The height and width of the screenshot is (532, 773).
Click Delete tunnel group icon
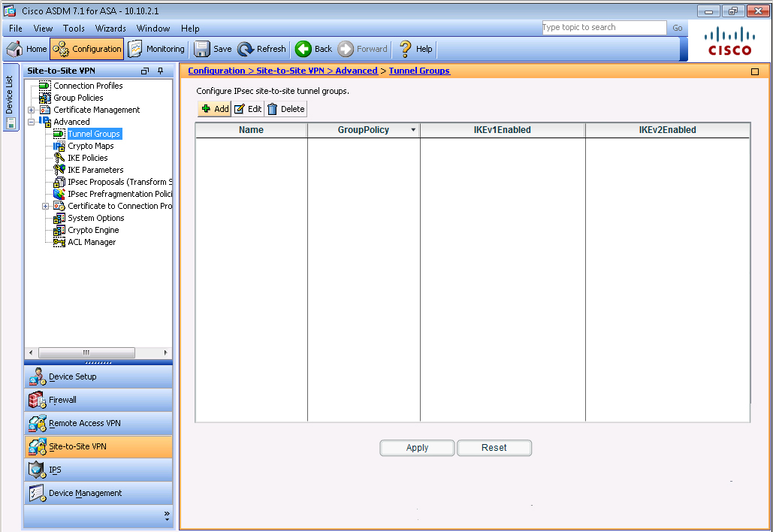[x=273, y=109]
